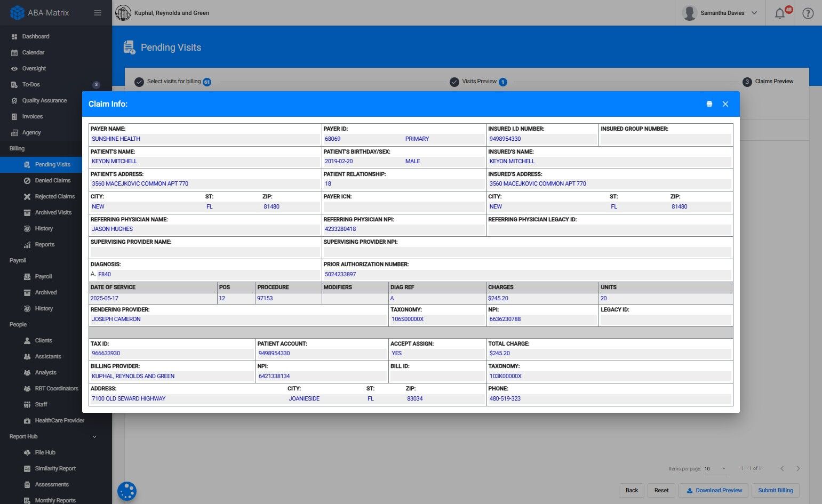Click the Payer Name field SUNSHINE HEALTH
822x504 pixels.
click(x=116, y=139)
